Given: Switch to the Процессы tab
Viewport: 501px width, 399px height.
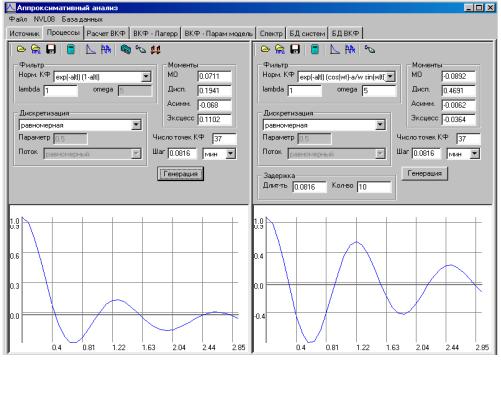Looking at the screenshot, I should [x=63, y=33].
